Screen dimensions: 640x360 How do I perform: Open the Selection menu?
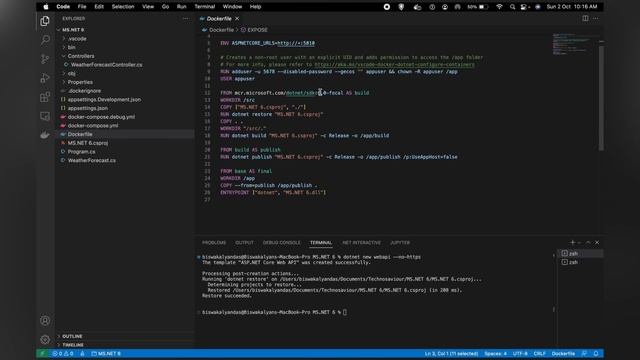pyautogui.click(x=123, y=7)
